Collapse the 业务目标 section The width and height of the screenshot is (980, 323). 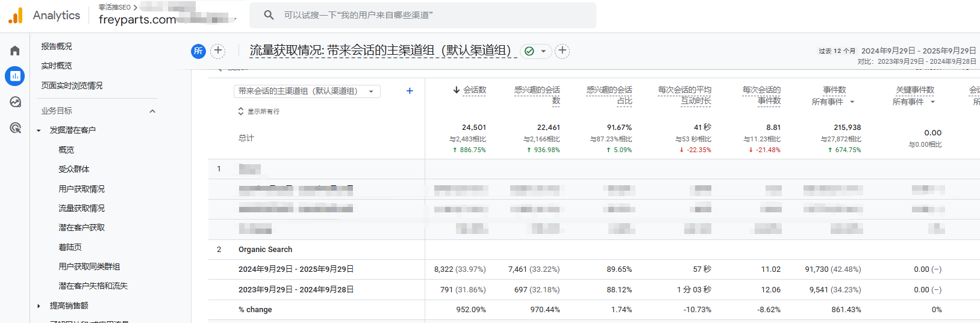[152, 111]
